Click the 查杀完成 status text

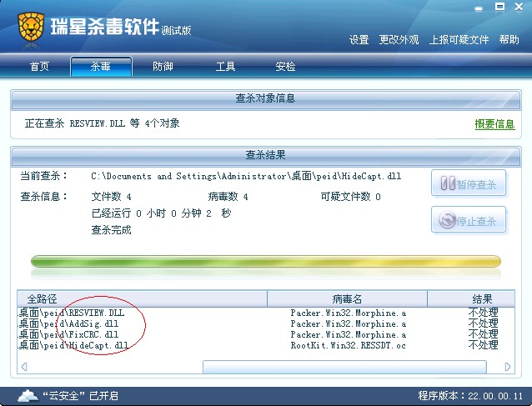(x=111, y=230)
